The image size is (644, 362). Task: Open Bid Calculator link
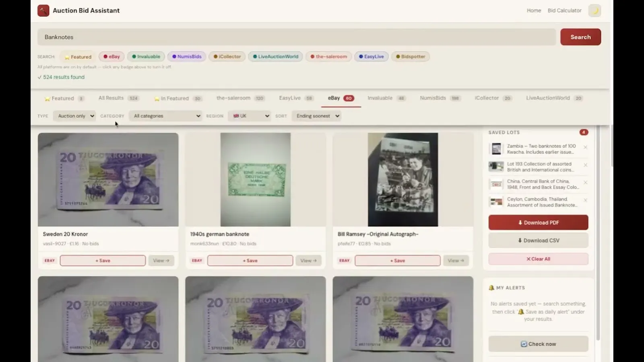click(564, 10)
